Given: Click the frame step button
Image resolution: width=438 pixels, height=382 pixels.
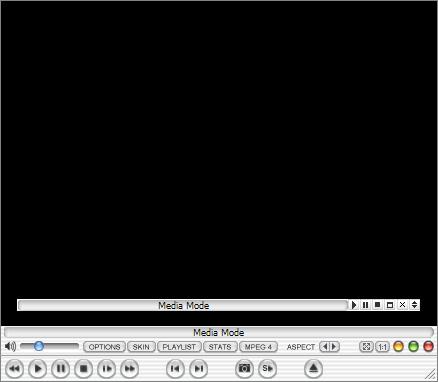Looking at the screenshot, I should pos(106,369).
